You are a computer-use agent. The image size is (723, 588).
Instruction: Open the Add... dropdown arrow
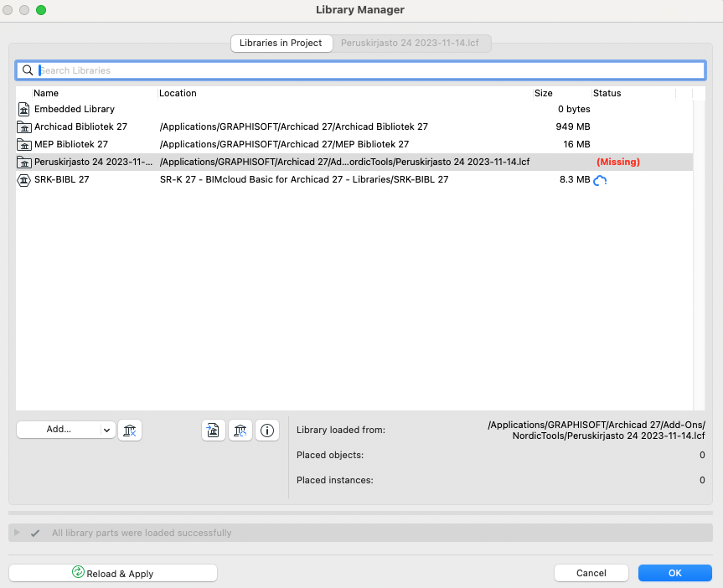(x=106, y=430)
